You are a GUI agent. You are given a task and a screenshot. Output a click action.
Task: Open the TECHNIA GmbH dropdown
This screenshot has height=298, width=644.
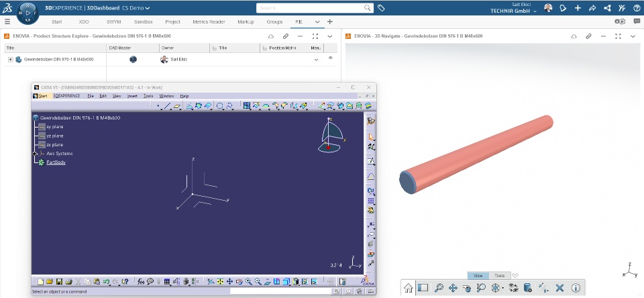pyautogui.click(x=535, y=11)
